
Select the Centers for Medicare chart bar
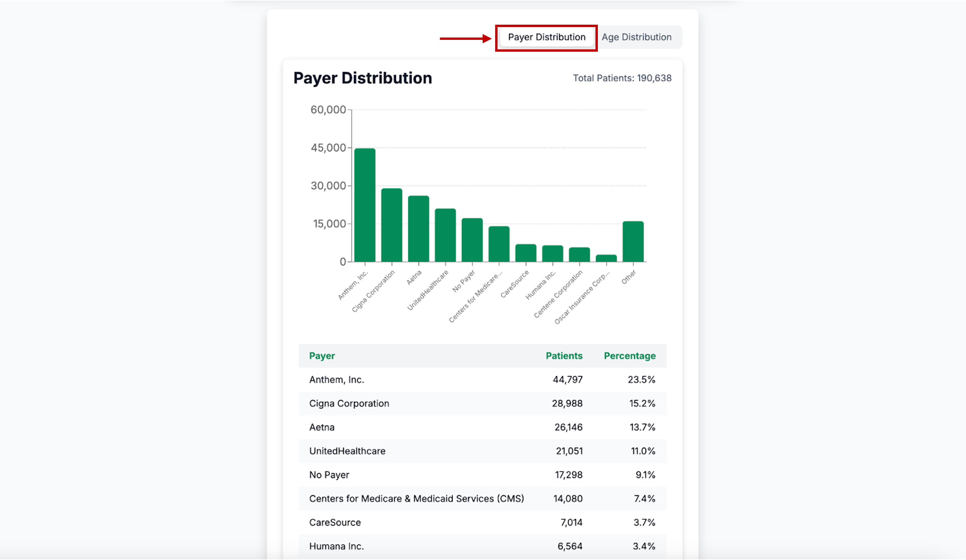tap(499, 244)
